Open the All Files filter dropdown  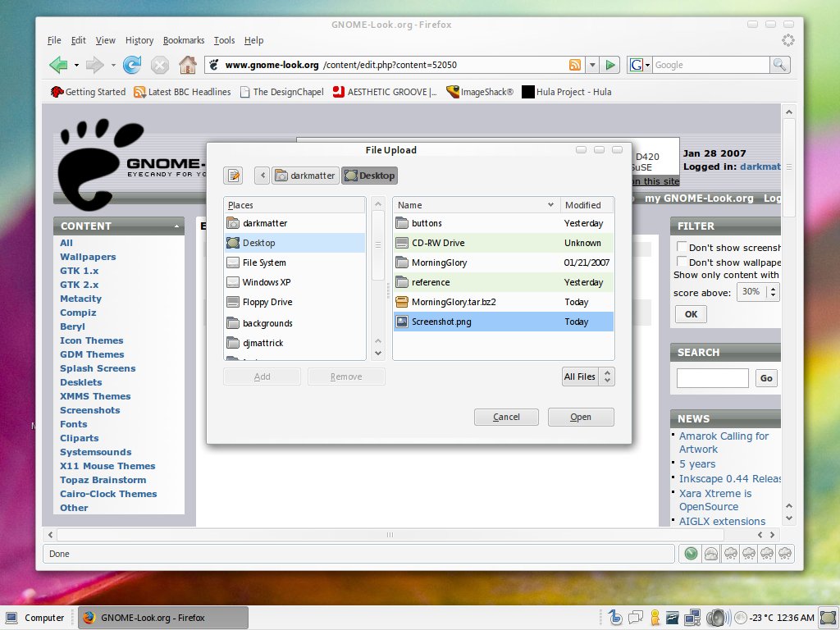[587, 377]
